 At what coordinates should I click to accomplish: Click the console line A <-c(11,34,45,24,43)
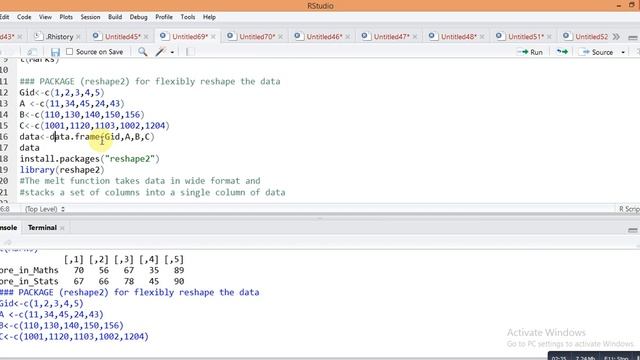tap(52, 315)
